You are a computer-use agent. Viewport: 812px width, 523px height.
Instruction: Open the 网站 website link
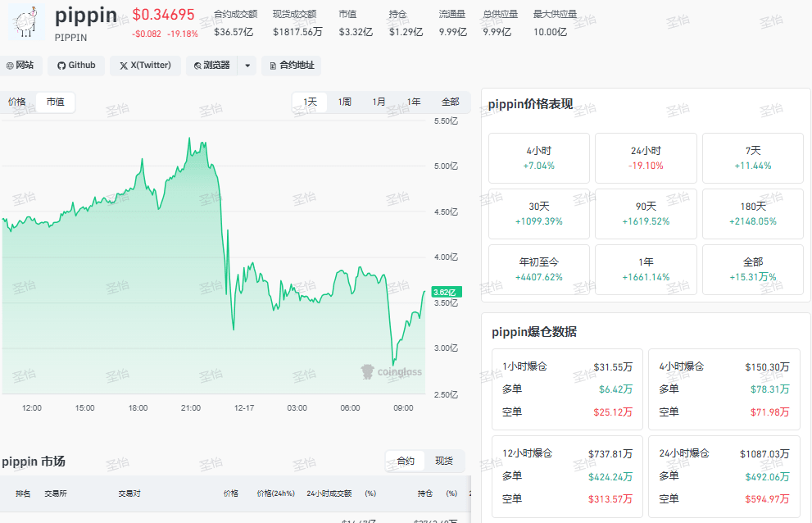click(x=20, y=66)
